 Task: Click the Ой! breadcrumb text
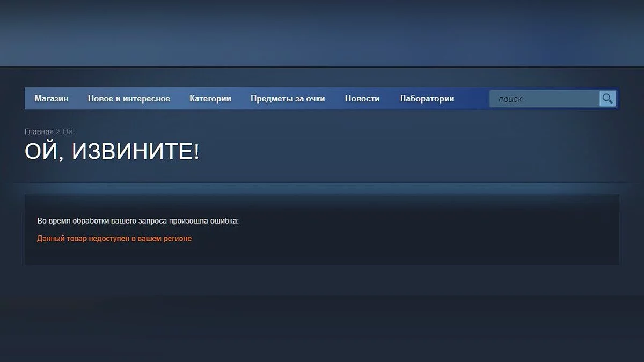coord(69,131)
